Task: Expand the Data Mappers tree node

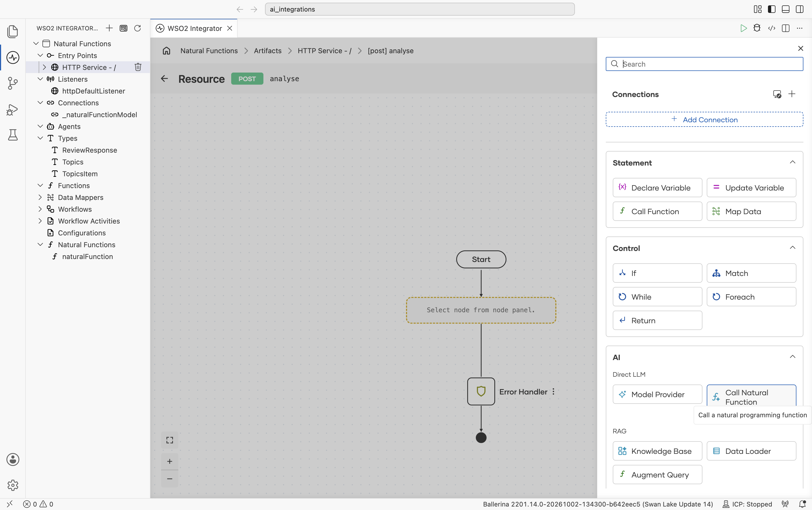Action: pyautogui.click(x=40, y=197)
